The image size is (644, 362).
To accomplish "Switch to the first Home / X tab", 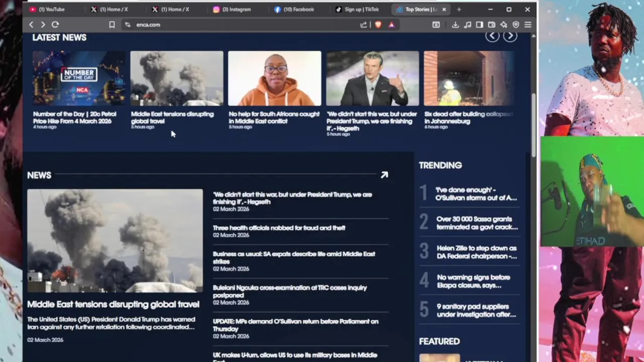I will [x=114, y=9].
